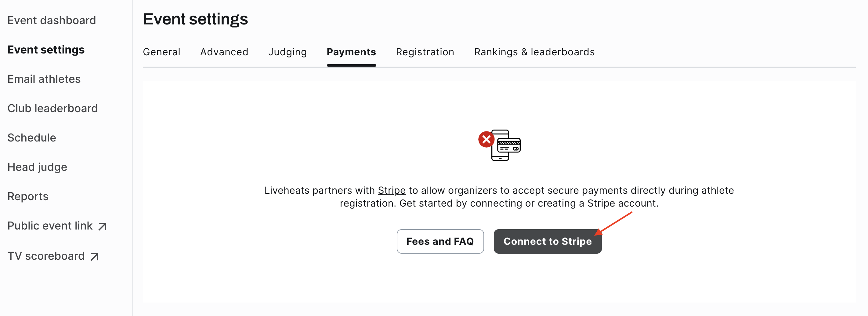
Task: Navigate to Schedule
Action: click(x=32, y=138)
